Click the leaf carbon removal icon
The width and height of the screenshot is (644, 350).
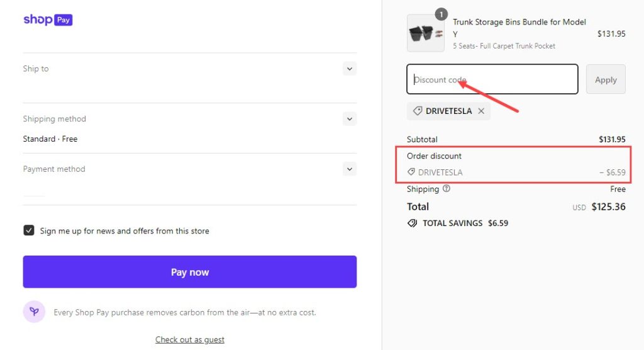(x=34, y=312)
